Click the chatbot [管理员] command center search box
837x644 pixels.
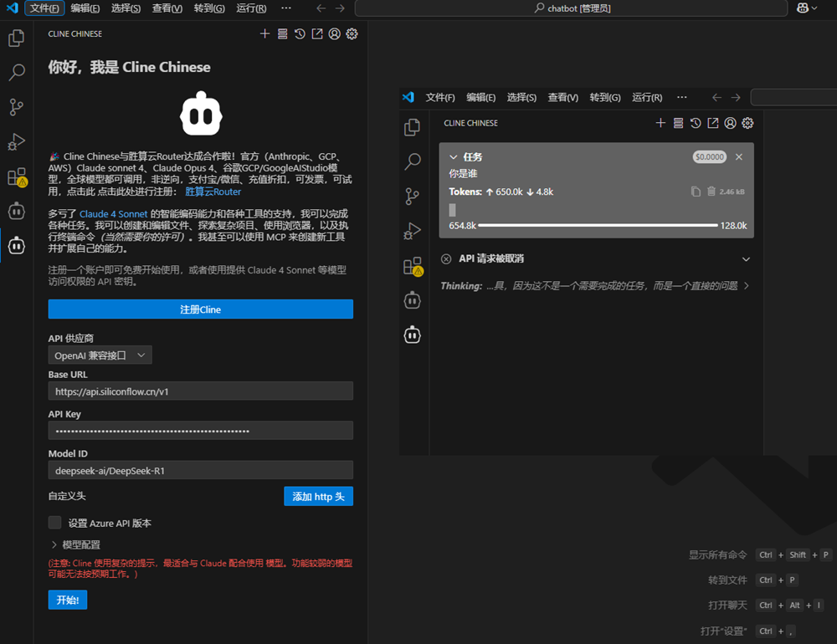tap(571, 8)
